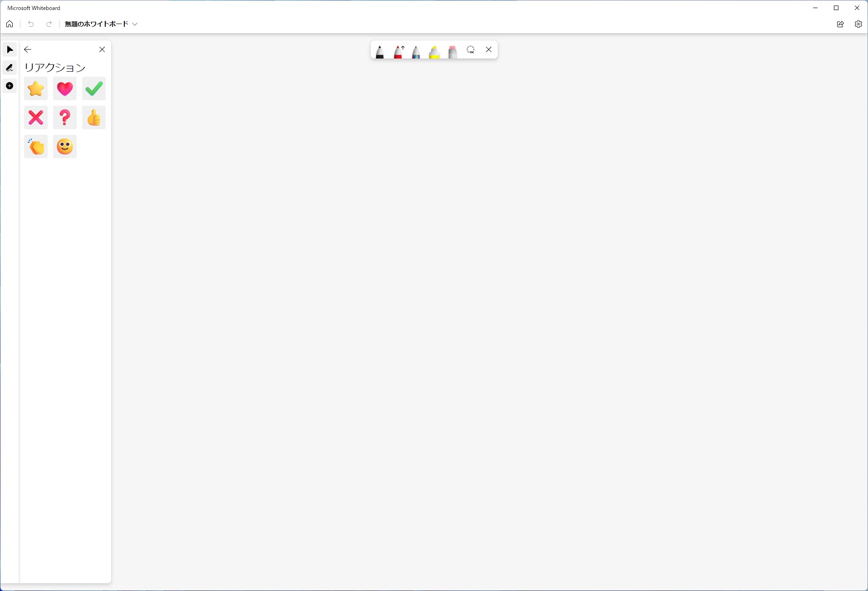This screenshot has width=868, height=591.
Task: Click the Home icon
Action: 10,24
